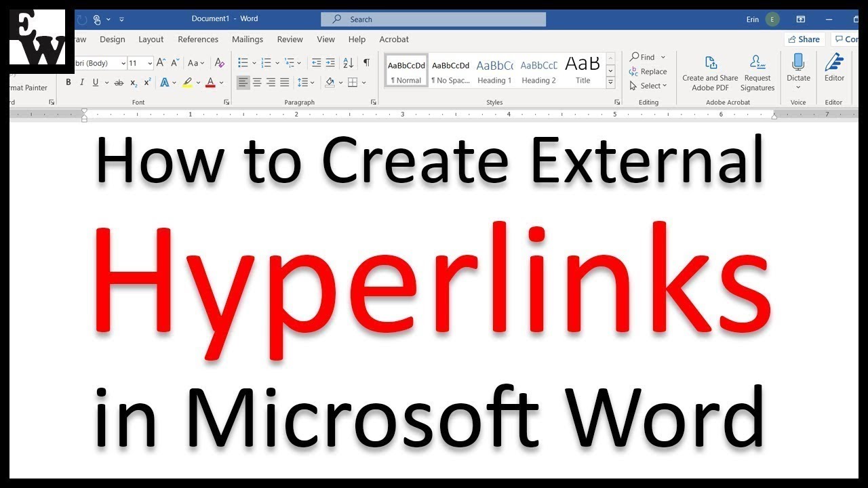This screenshot has width=868, height=488.
Task: Apply strikethrough formatting
Action: pyautogui.click(x=119, y=83)
